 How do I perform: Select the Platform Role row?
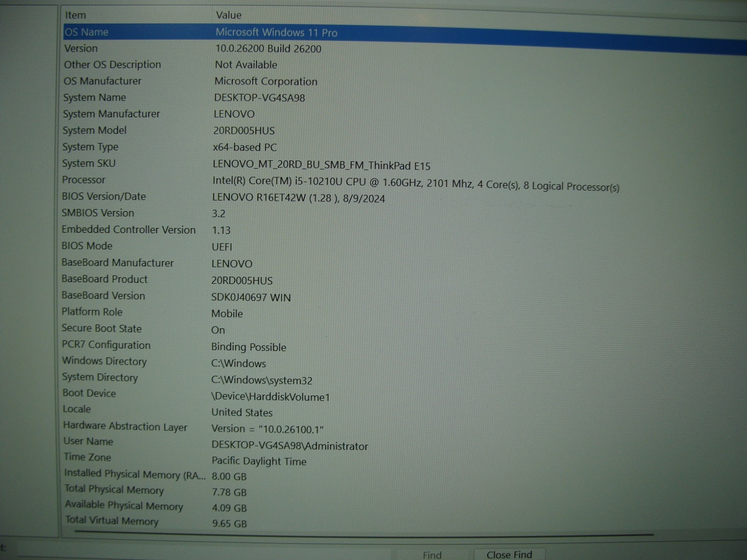[92, 312]
